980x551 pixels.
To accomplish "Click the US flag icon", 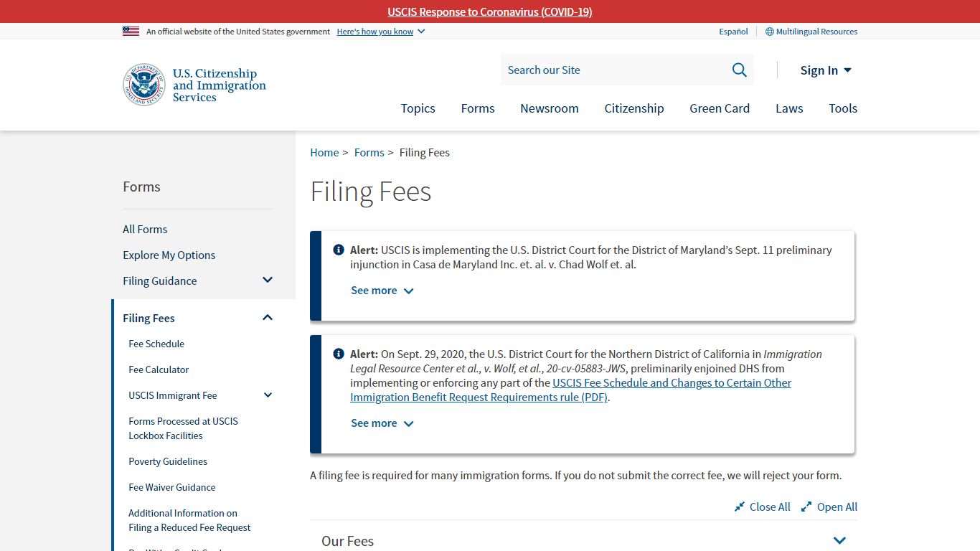I will (x=131, y=31).
